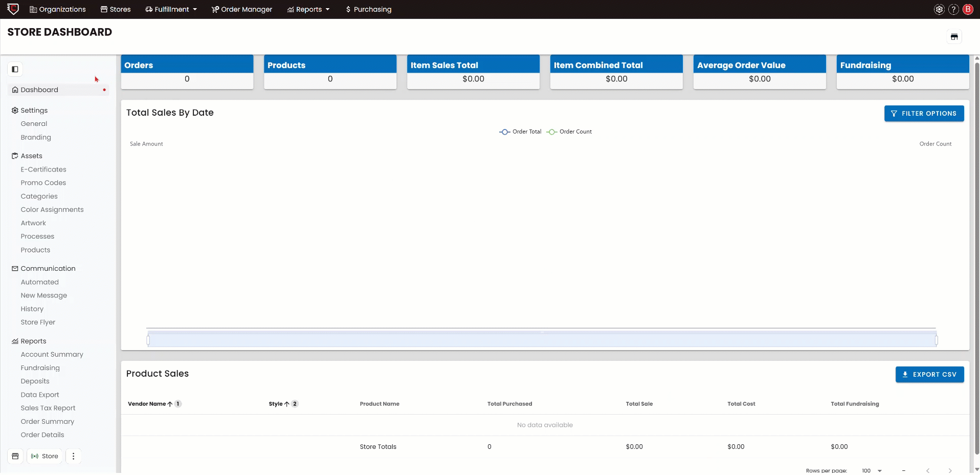The image size is (980, 475).
Task: Expand the Fulfillment dropdown menu
Action: coord(171,9)
